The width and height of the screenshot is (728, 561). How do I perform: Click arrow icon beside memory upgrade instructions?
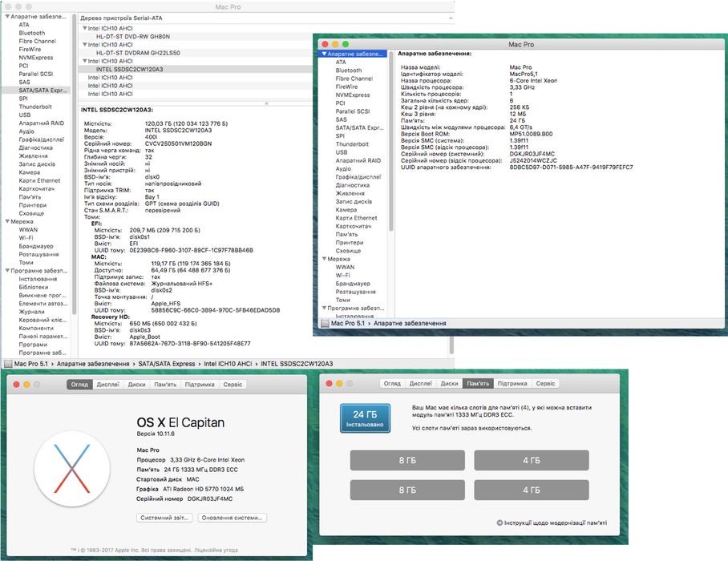pyautogui.click(x=499, y=523)
